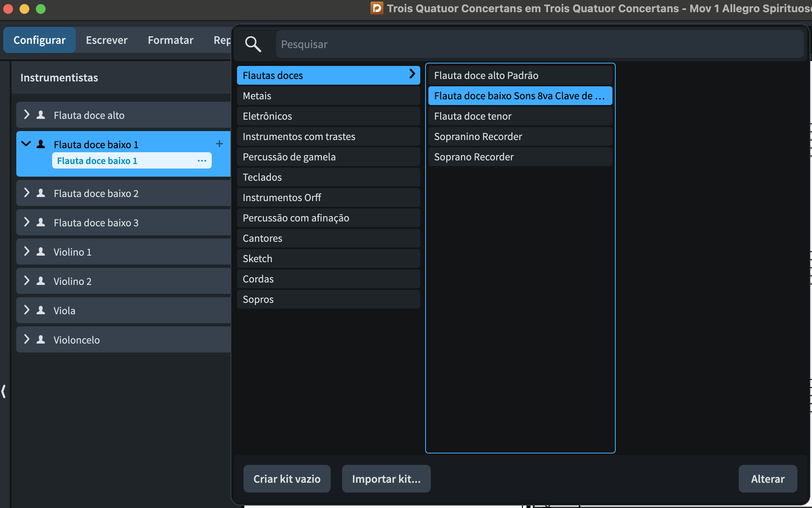Expand the Violino 2 player card
The image size is (812, 508).
click(x=26, y=281)
